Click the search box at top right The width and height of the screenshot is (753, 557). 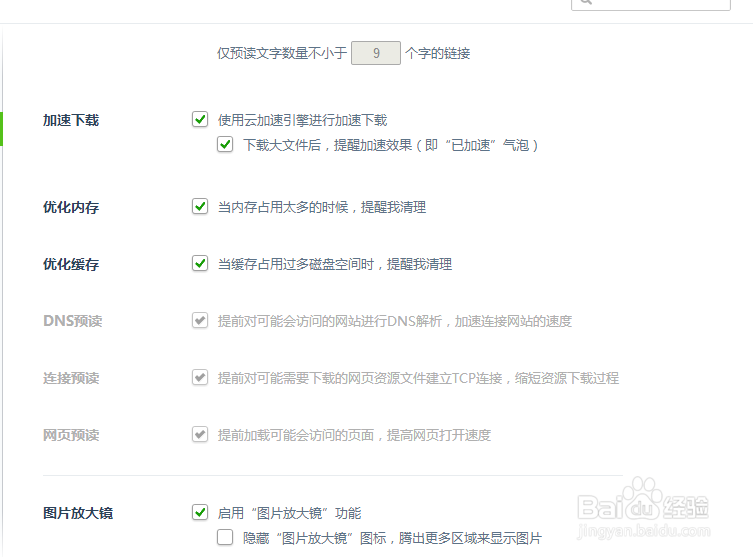[x=651, y=4]
